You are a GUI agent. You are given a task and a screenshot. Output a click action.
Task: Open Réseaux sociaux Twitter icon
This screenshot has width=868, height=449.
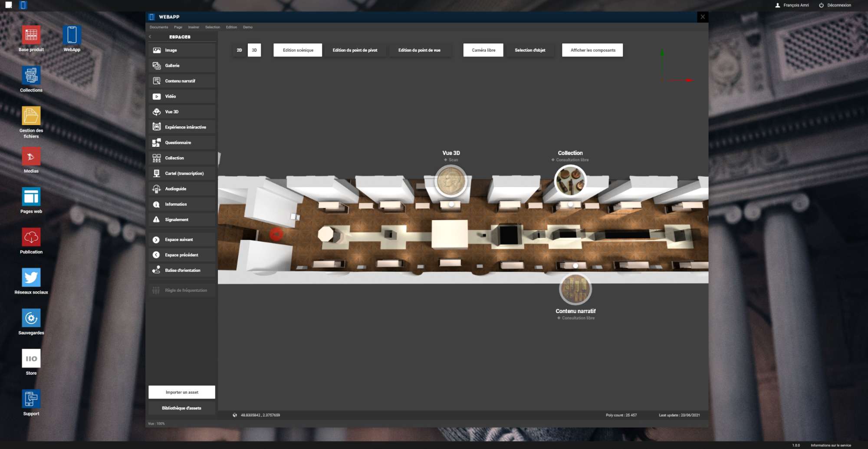[x=31, y=277]
